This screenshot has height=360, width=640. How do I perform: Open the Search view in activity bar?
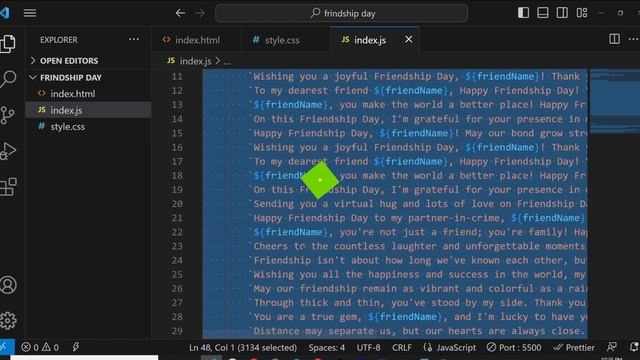[x=8, y=79]
